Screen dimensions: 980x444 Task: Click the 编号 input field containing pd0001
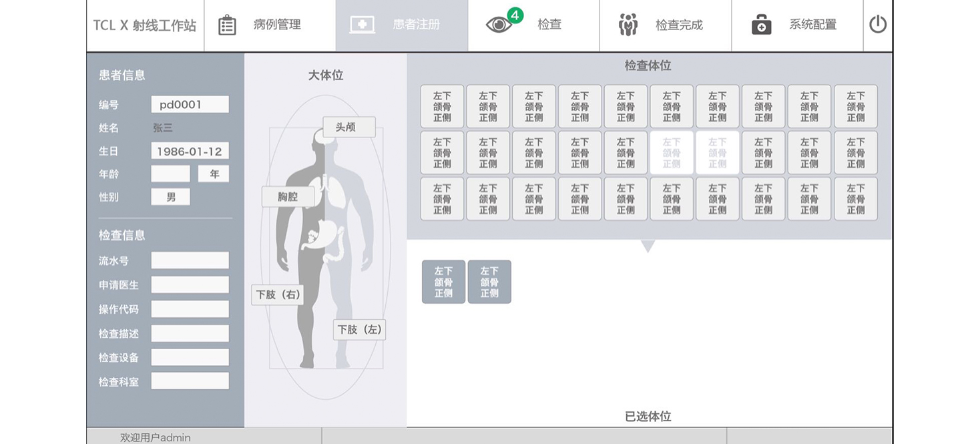click(190, 104)
